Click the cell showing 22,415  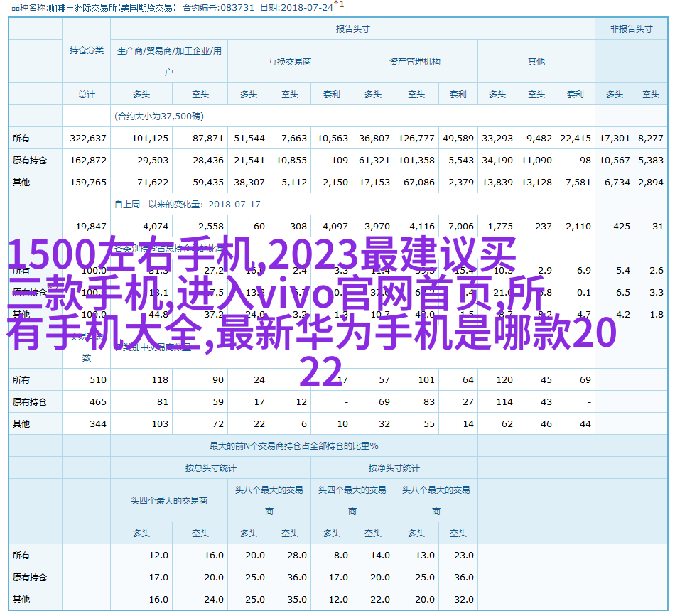tap(576, 138)
